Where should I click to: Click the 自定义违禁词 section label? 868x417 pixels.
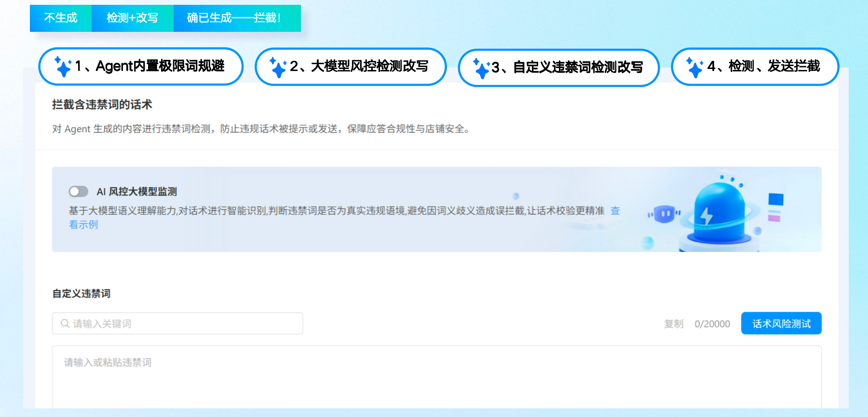(x=81, y=293)
